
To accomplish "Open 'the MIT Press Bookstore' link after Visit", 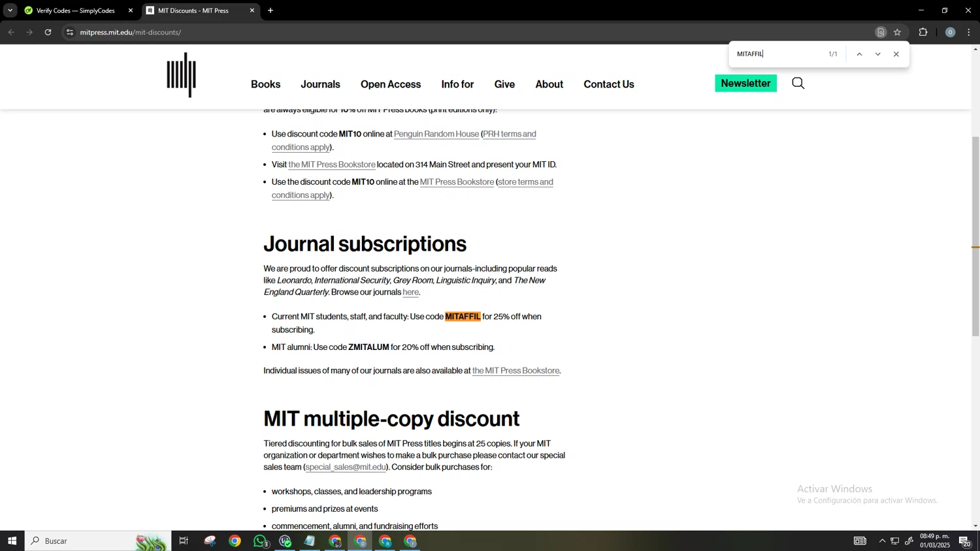I will click(x=332, y=165).
